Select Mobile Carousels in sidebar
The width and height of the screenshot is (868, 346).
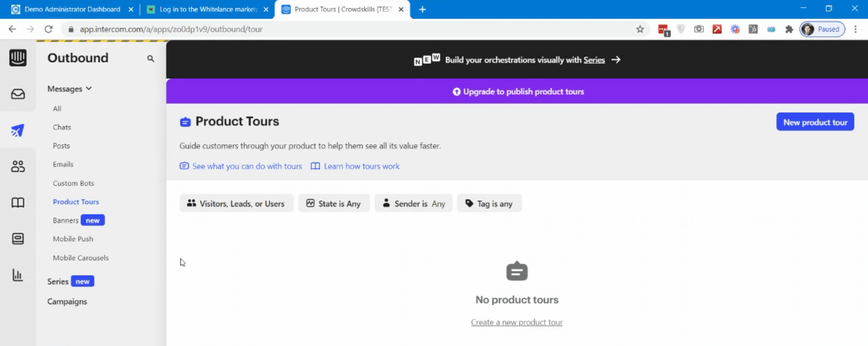coord(81,258)
